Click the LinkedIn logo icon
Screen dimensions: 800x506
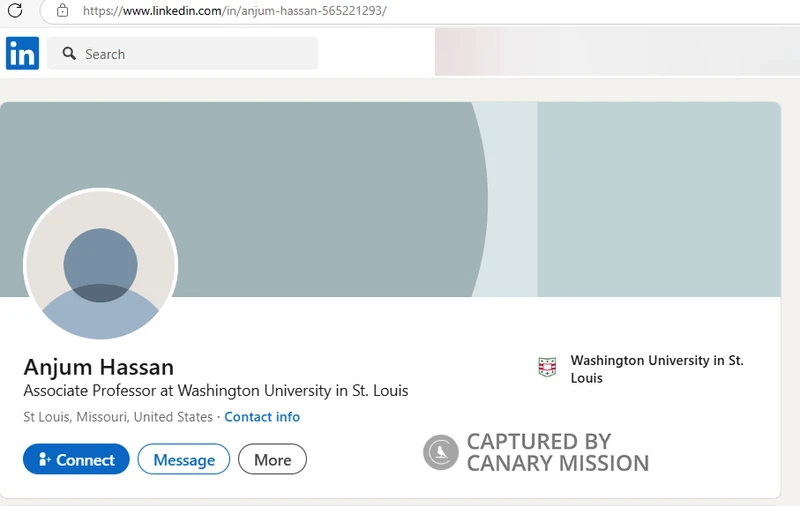[22, 53]
